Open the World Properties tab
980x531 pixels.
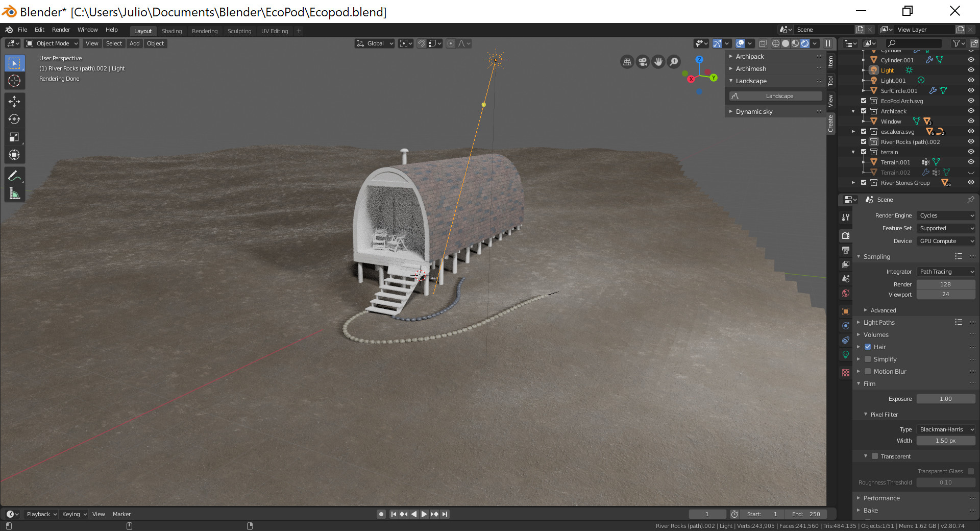pos(845,294)
